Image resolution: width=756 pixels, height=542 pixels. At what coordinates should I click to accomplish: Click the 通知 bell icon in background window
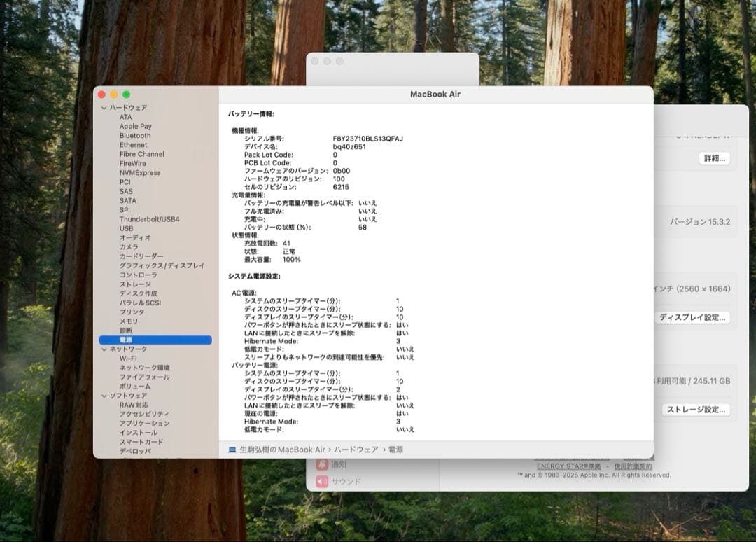tap(322, 464)
